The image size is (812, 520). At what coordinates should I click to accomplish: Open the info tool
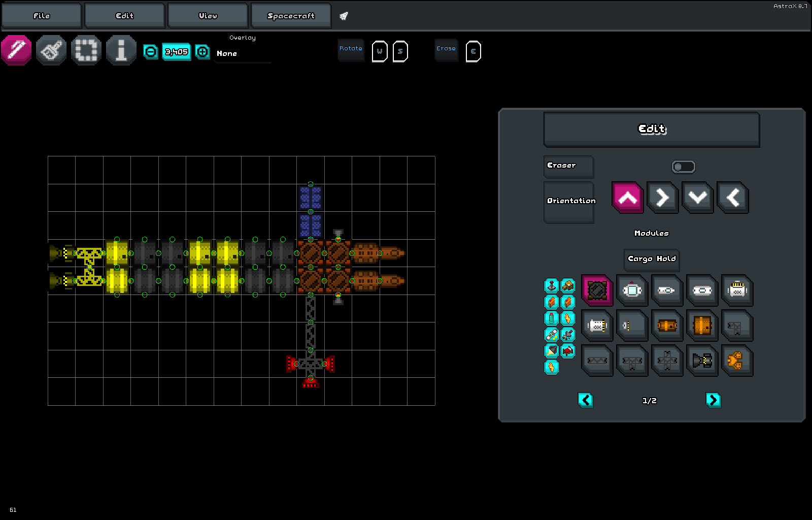click(x=121, y=50)
